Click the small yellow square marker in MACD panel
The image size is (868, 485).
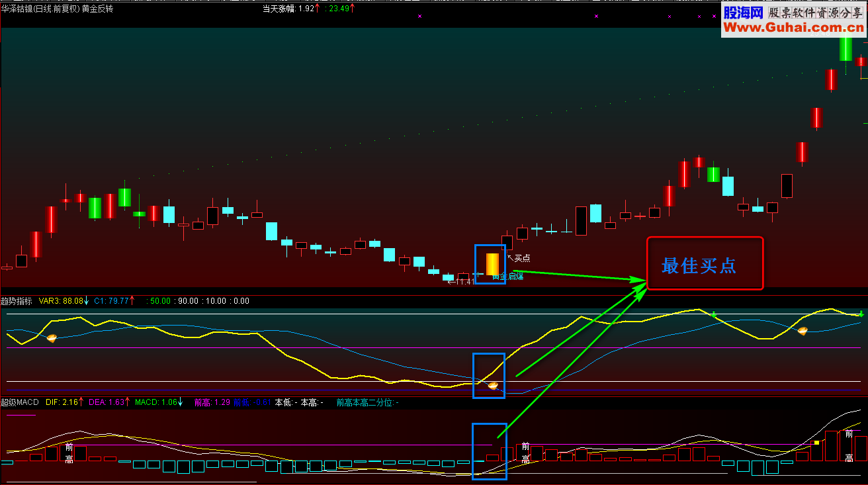pyautogui.click(x=816, y=442)
